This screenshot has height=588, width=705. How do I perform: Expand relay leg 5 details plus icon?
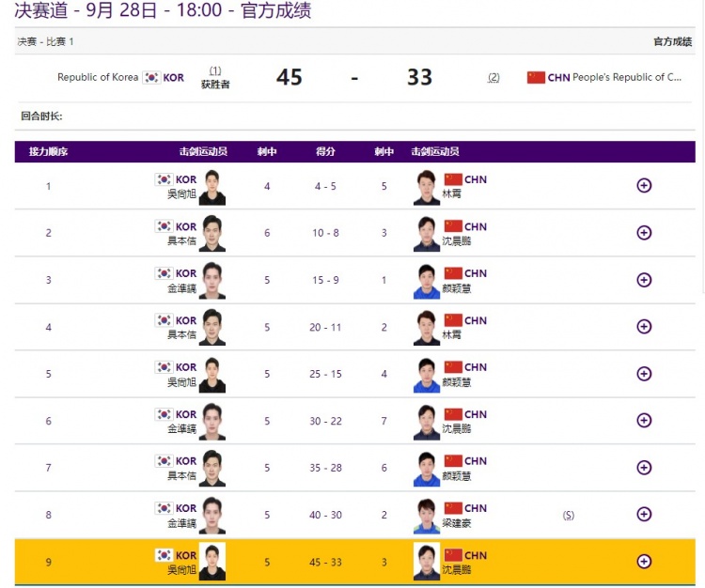pyautogui.click(x=644, y=374)
